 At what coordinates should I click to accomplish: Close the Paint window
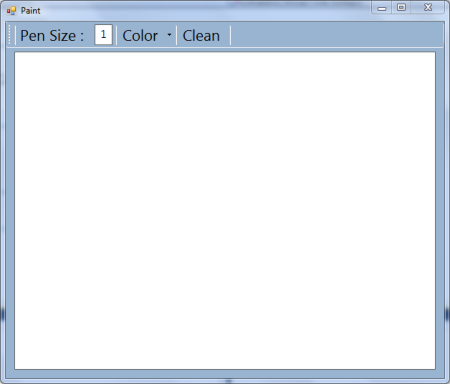tap(428, 7)
